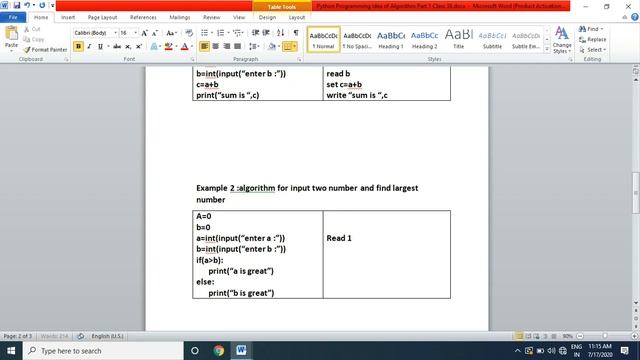This screenshot has width=640, height=360.
Task: Open the font name Calibri dropdown
Action: pos(116,33)
